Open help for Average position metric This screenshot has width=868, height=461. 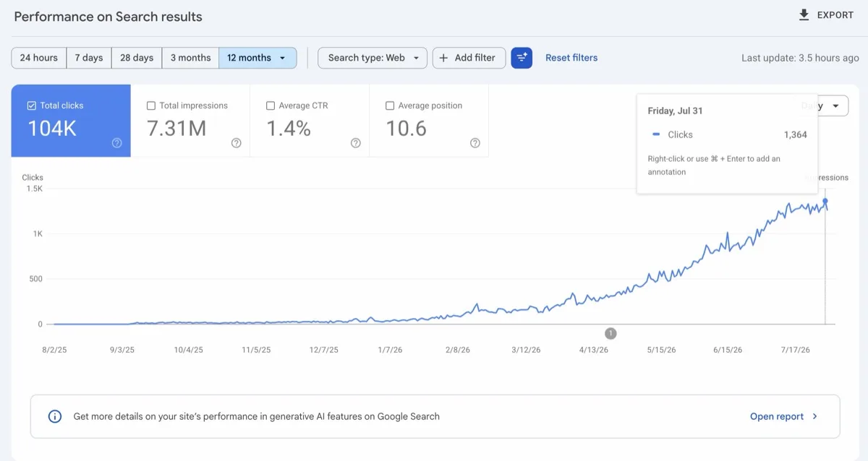(x=475, y=143)
